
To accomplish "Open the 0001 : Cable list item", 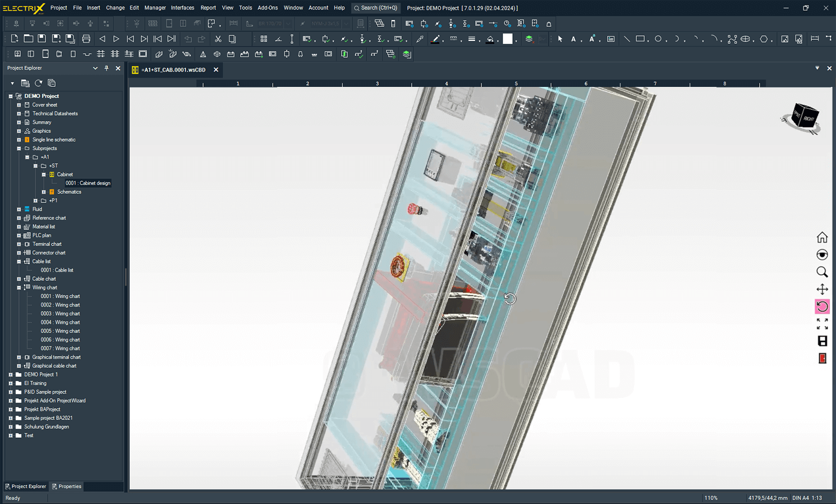I will click(57, 270).
